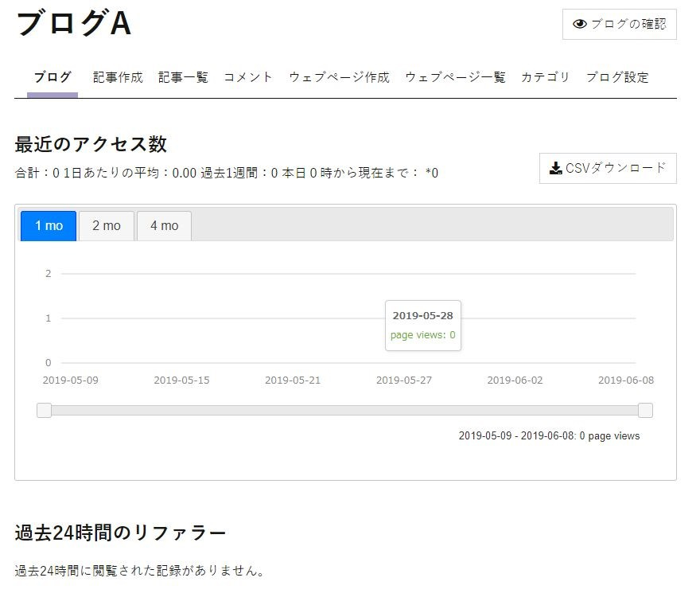This screenshot has width=700, height=601.
Task: Download access data via CSVダウンロード button
Action: (608, 168)
